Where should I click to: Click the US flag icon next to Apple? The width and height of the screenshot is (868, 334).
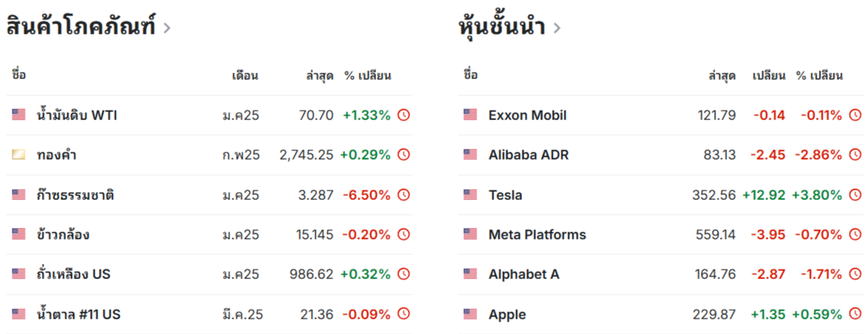point(471,314)
